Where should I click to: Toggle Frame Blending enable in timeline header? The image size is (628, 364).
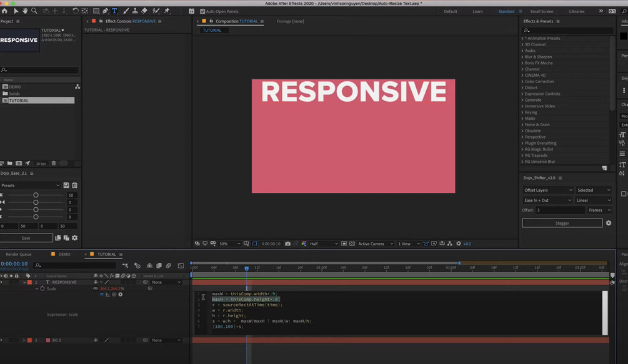coord(159,265)
